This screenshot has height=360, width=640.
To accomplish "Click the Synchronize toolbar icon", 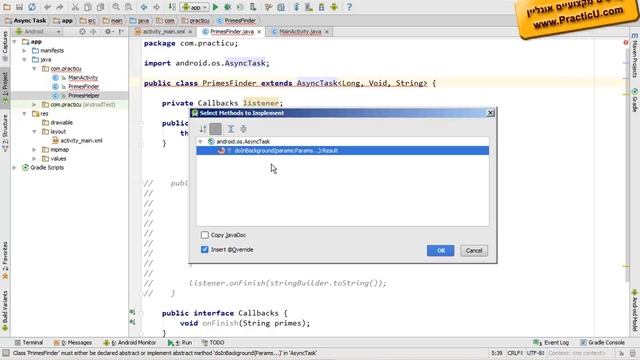I will pyautogui.click(x=31, y=7).
